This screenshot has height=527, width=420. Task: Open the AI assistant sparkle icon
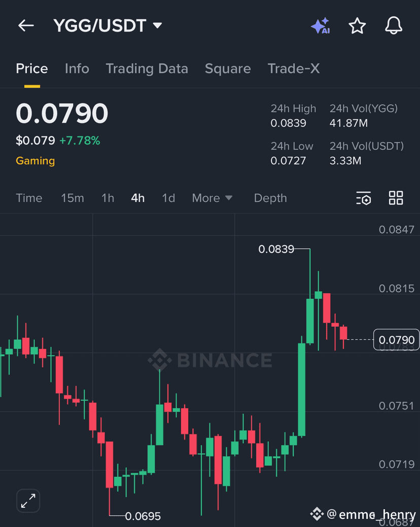click(321, 25)
